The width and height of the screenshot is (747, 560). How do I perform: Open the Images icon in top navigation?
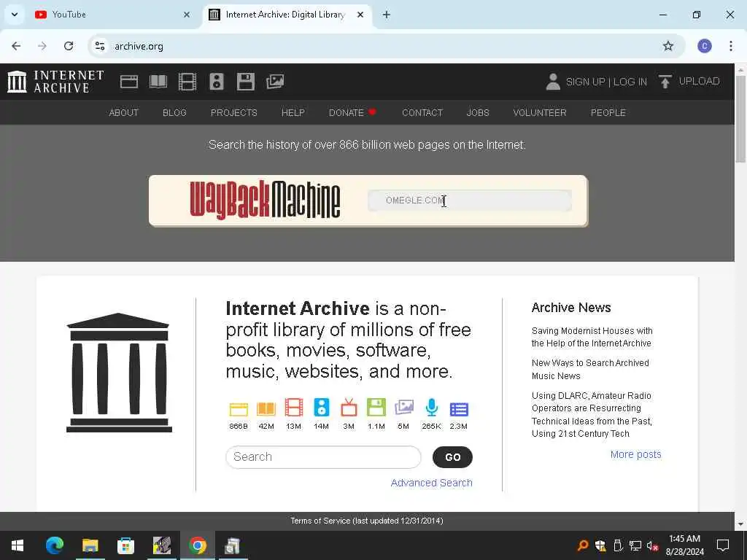click(x=275, y=82)
